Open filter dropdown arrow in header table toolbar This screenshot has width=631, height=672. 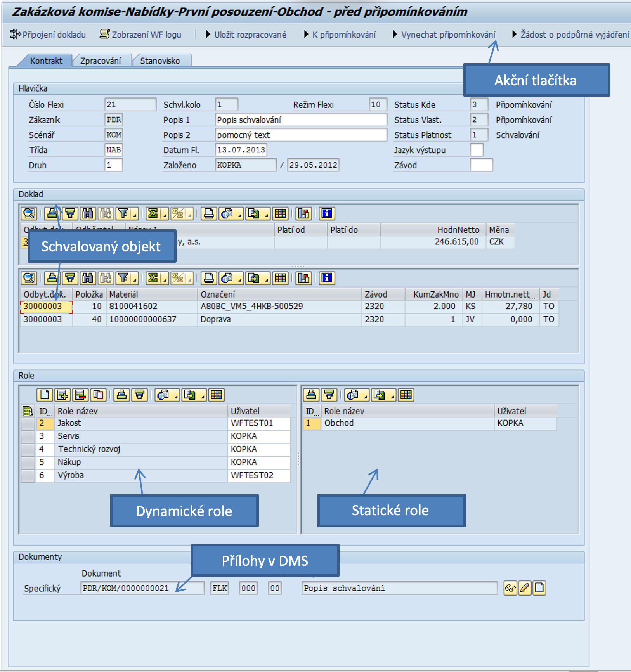134,214
